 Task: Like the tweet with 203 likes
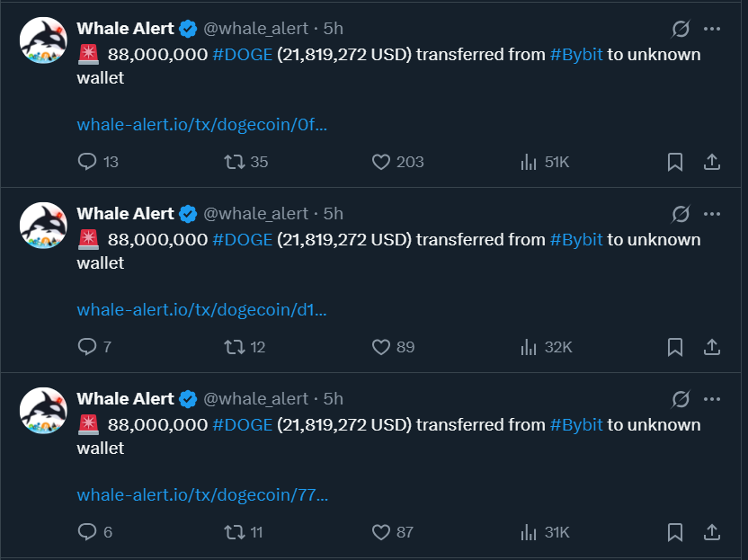[381, 162]
